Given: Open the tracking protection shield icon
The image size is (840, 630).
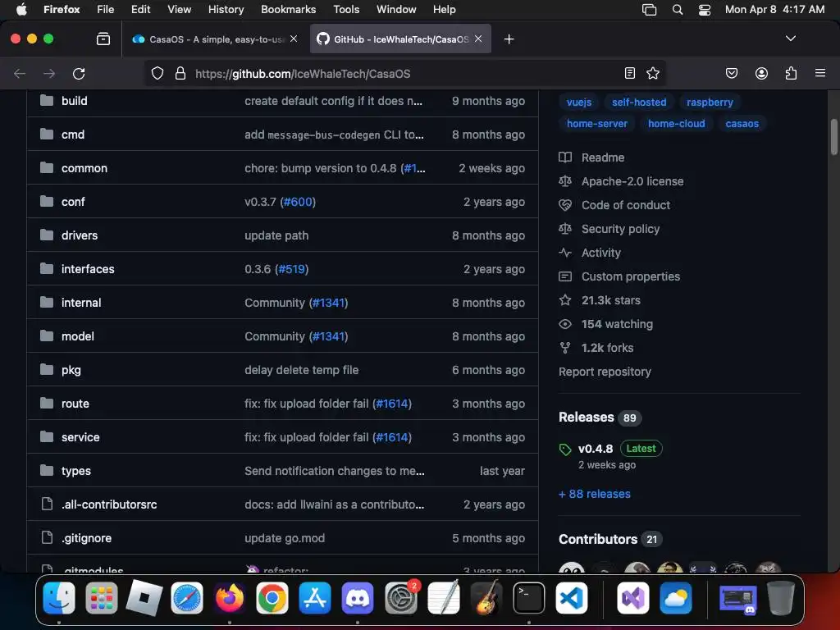Looking at the screenshot, I should click(x=157, y=73).
